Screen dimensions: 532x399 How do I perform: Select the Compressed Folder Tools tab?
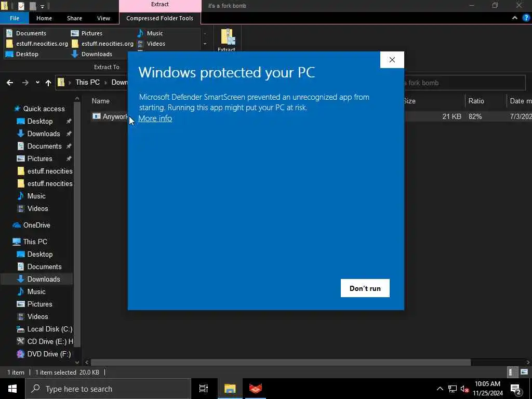pos(159,18)
